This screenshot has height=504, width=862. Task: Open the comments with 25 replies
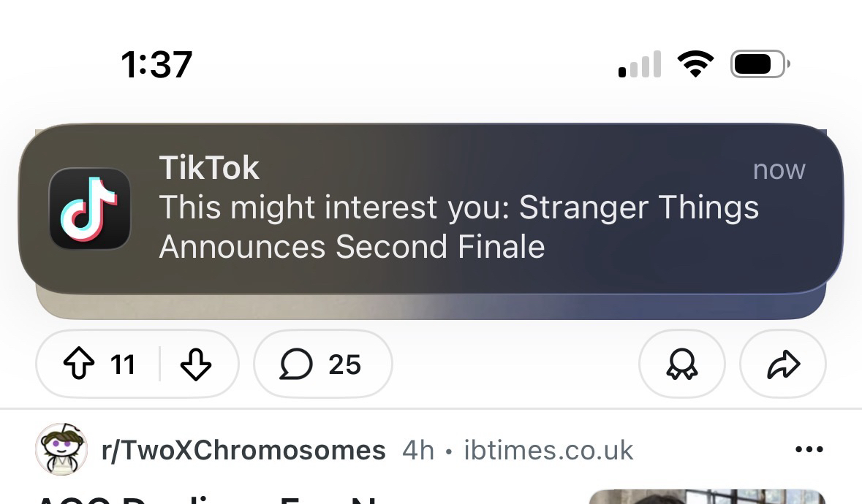[322, 364]
